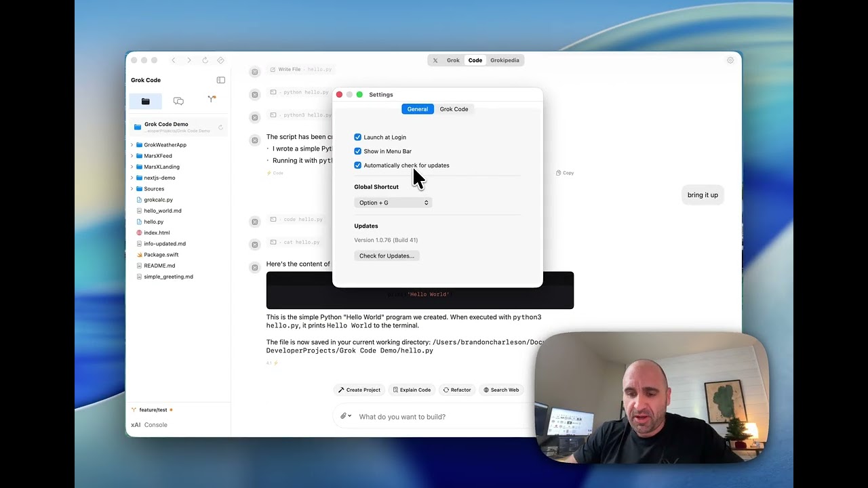
Task: Select the Grok tab in top switcher
Action: click(x=453, y=60)
